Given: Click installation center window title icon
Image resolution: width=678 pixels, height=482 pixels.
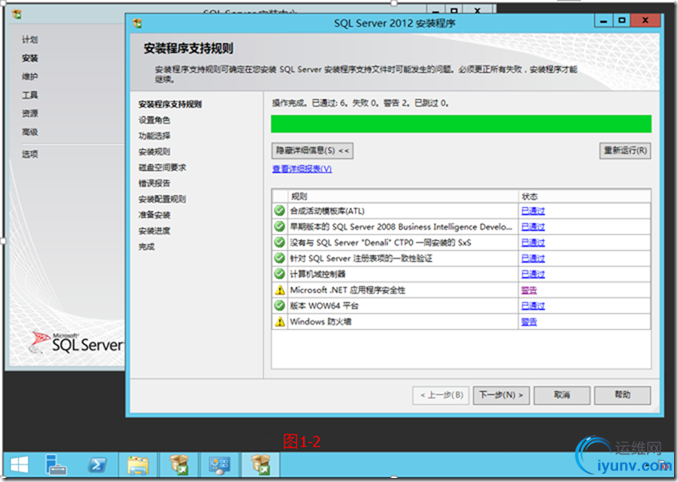Looking at the screenshot, I should 17,14.
